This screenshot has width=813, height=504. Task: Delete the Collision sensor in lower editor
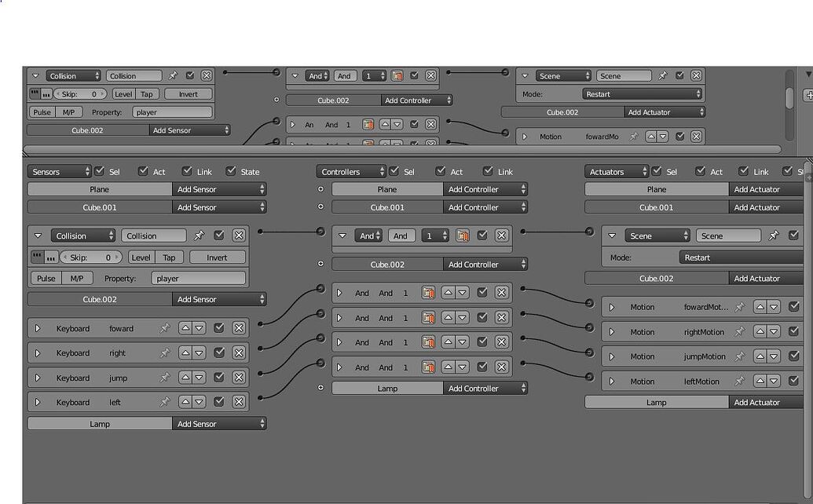pyautogui.click(x=239, y=236)
